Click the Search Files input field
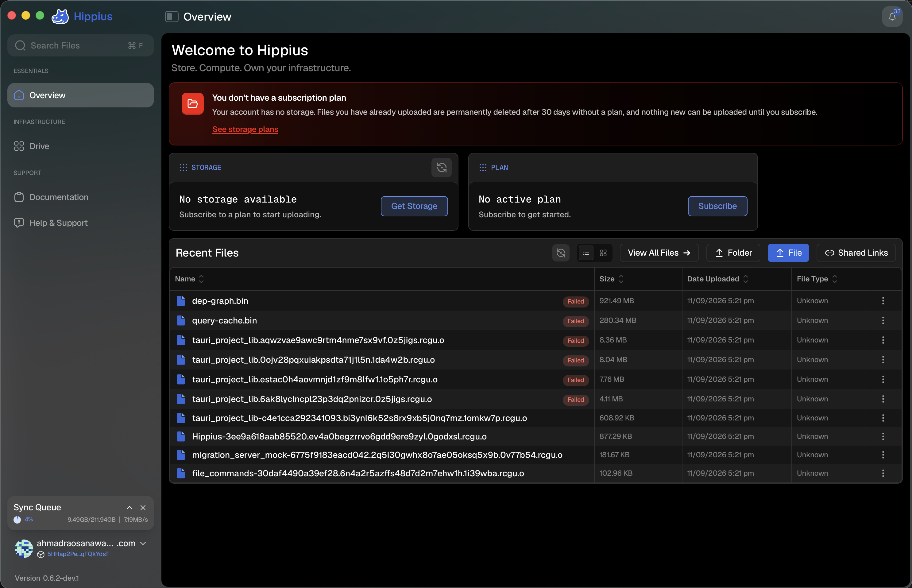912x588 pixels. click(80, 45)
